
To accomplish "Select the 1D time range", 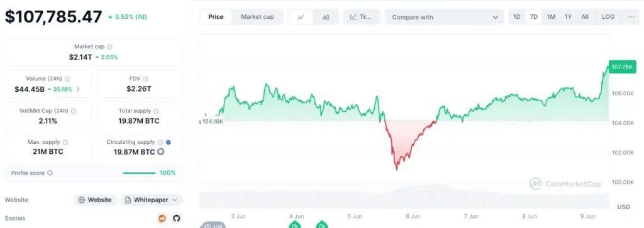I will 517,17.
